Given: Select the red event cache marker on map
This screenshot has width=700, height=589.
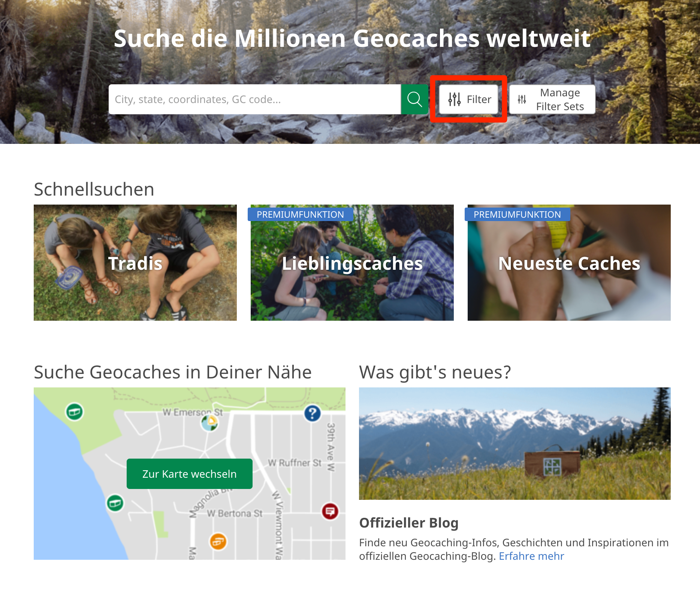Looking at the screenshot, I should click(x=330, y=511).
